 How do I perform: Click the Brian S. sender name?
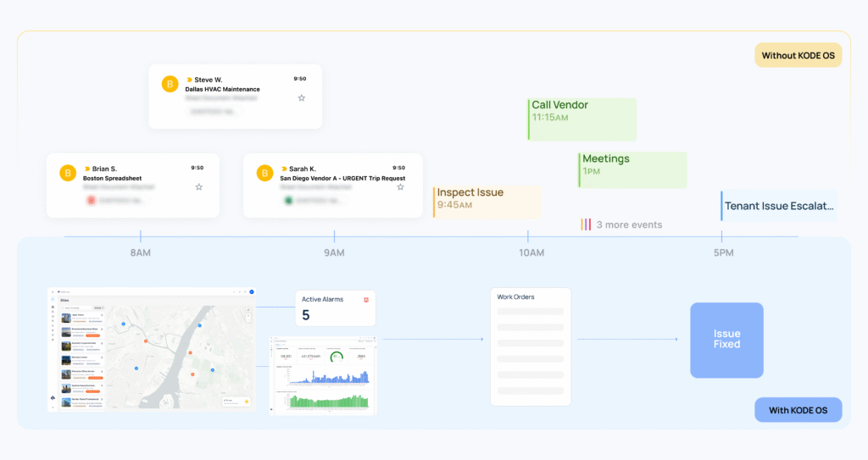click(x=104, y=169)
